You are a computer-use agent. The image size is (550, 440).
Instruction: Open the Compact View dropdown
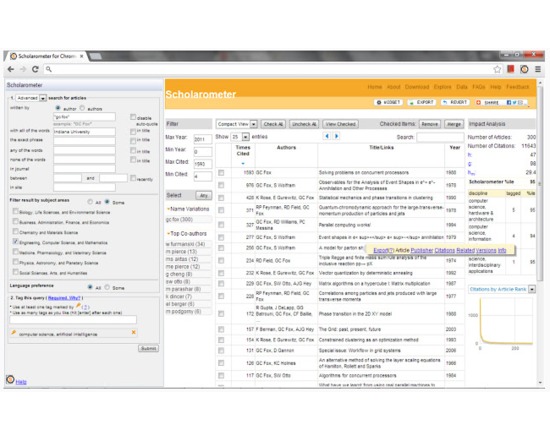[237, 124]
